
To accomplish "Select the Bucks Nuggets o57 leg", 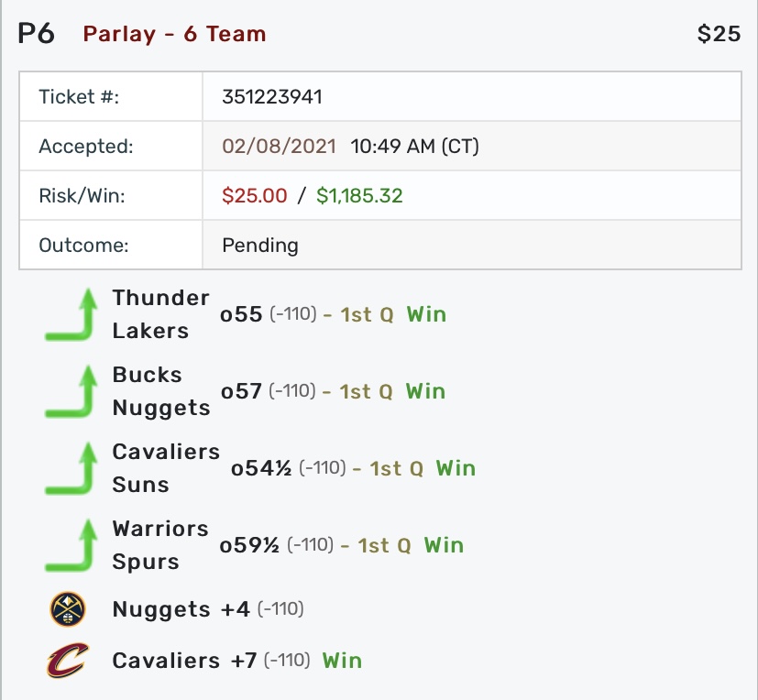I will coord(242,391).
